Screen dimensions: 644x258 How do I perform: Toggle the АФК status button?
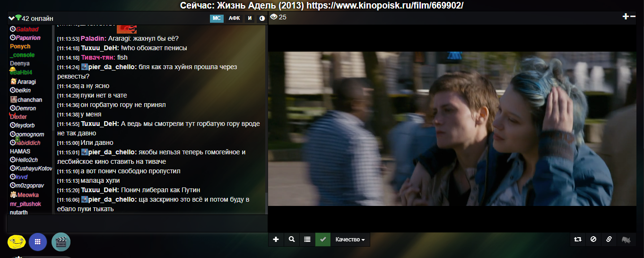pos(234,18)
